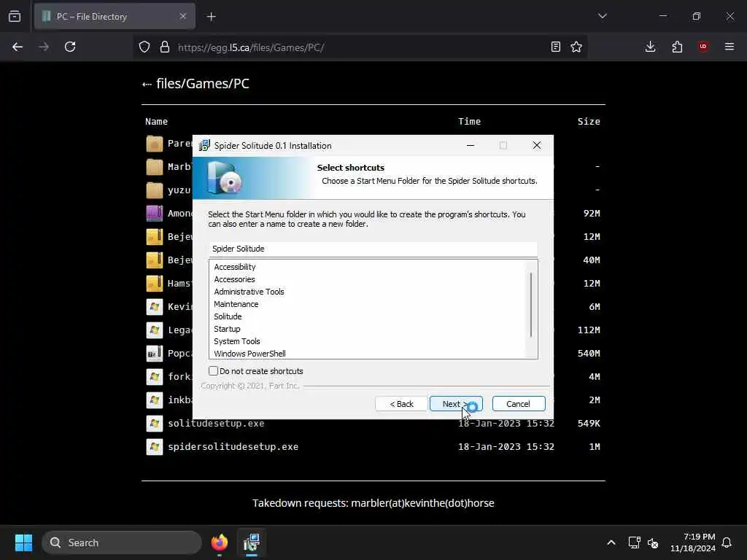Viewport: 747px width, 560px height.
Task: Click the Hams archive file icon
Action: 155,284
